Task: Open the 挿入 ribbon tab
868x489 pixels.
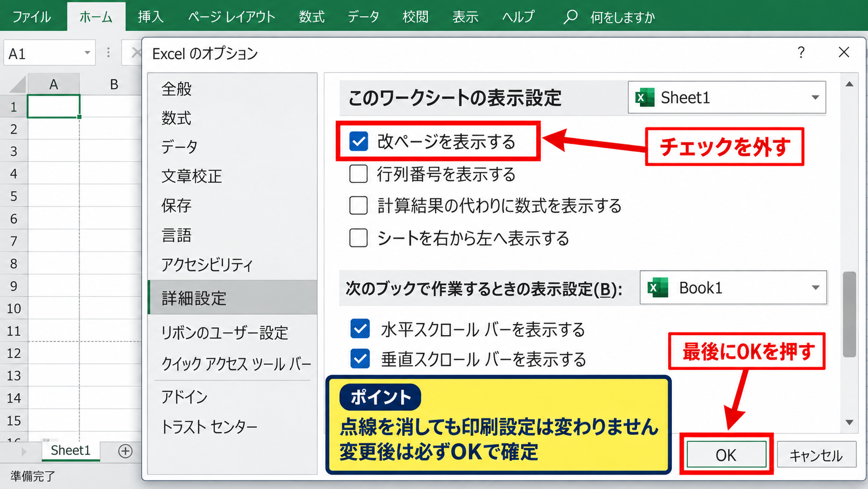Action: (x=151, y=17)
